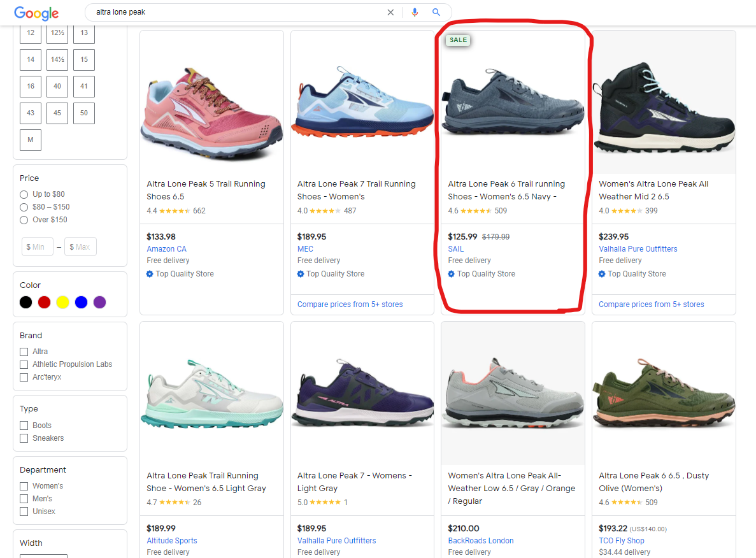Pick the purple color swatch
This screenshot has height=558, width=756.
pos(100,303)
